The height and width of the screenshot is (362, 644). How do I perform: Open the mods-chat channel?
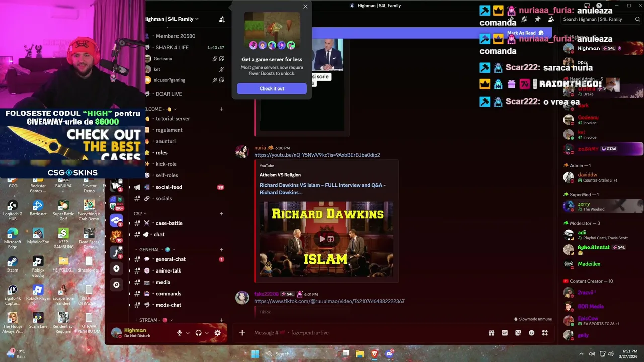click(168, 305)
